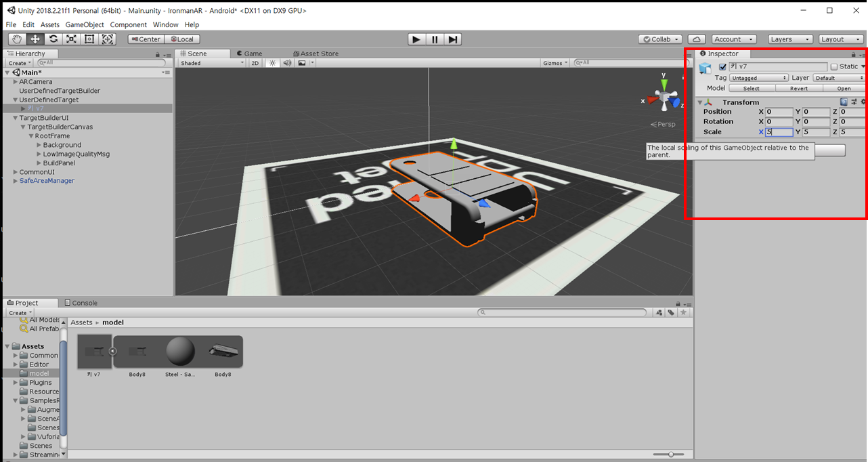The image size is (868, 462).
Task: Switch to the Game tab
Action: [x=248, y=54]
